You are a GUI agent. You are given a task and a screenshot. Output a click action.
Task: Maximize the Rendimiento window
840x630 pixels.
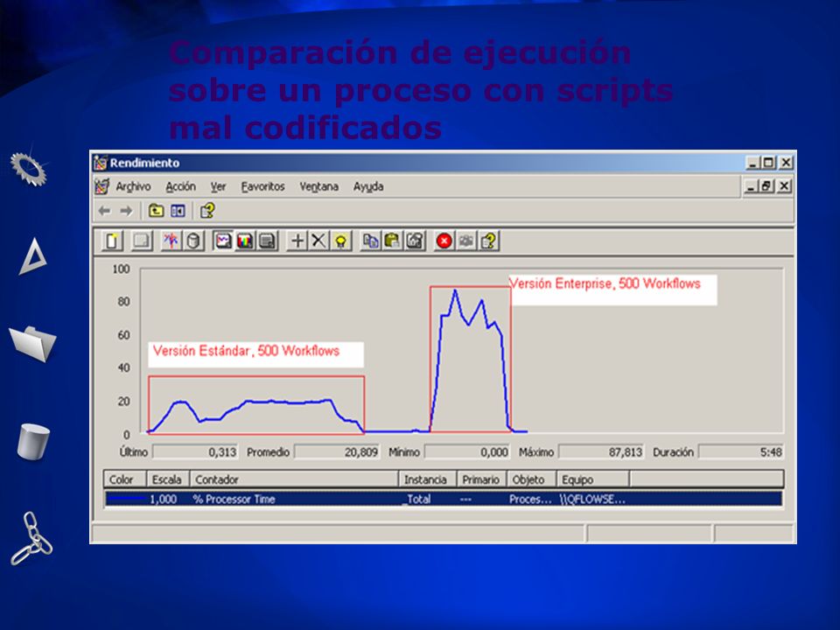point(769,163)
